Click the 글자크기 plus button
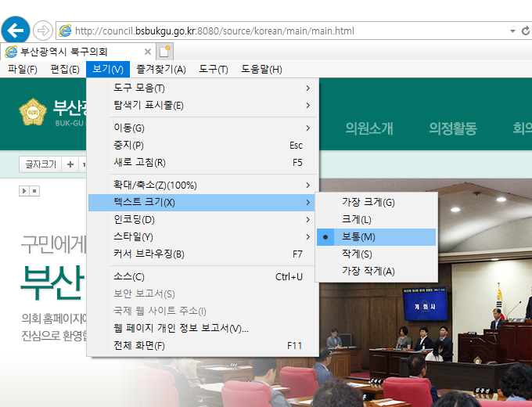Screen dimensions: 532x407 pyautogui.click(x=70, y=164)
